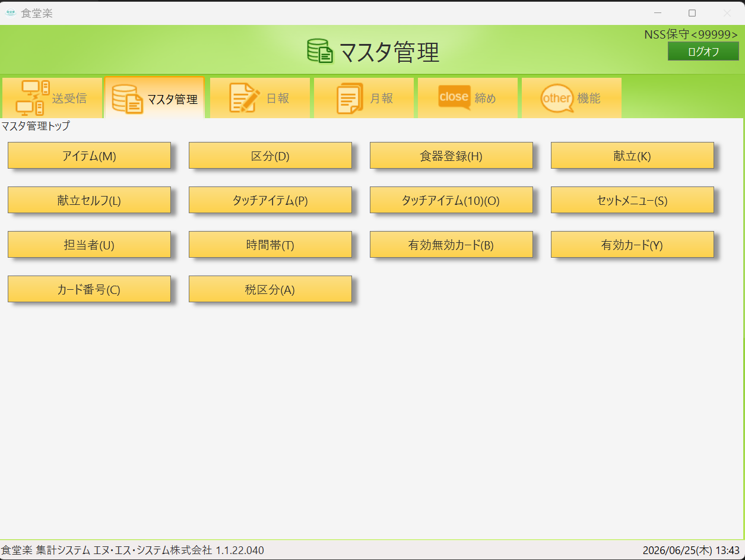Screen dimensions: 745x560
Task: Click the stacked-documents icon for 月報
Action: (x=350, y=98)
